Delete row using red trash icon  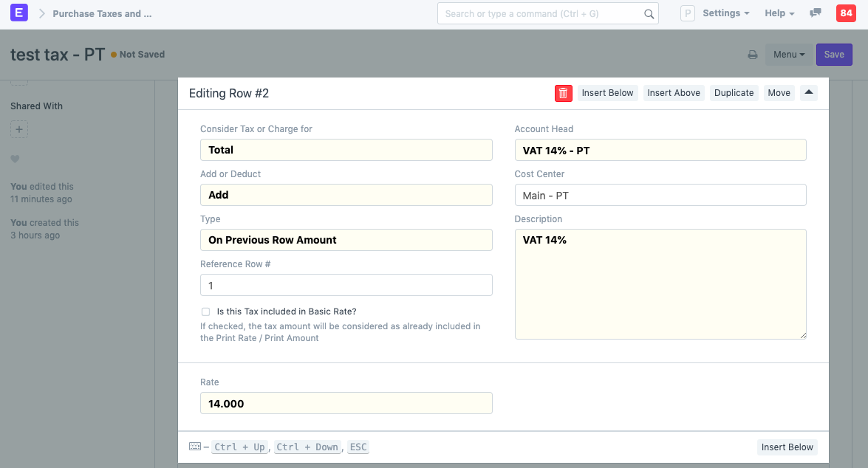tap(563, 93)
